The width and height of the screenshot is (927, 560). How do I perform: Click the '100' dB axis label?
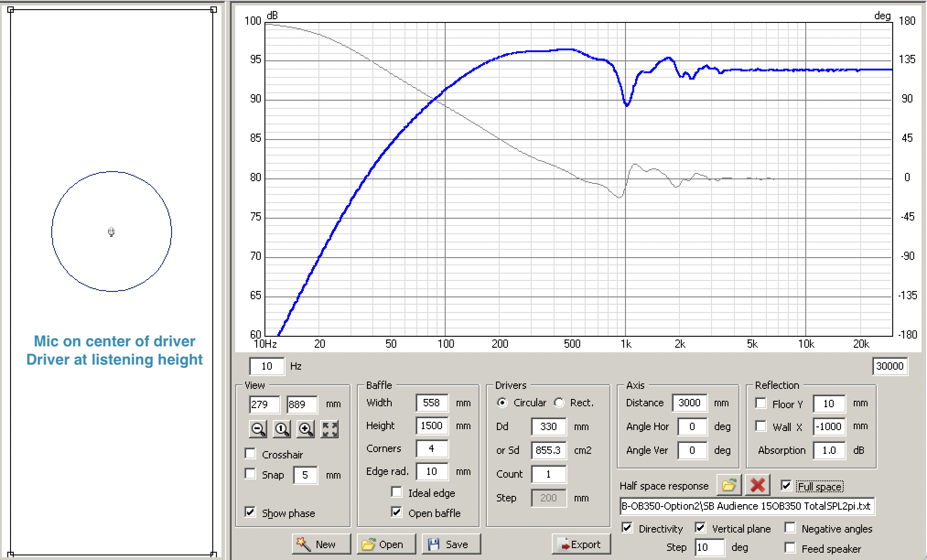tap(253, 21)
